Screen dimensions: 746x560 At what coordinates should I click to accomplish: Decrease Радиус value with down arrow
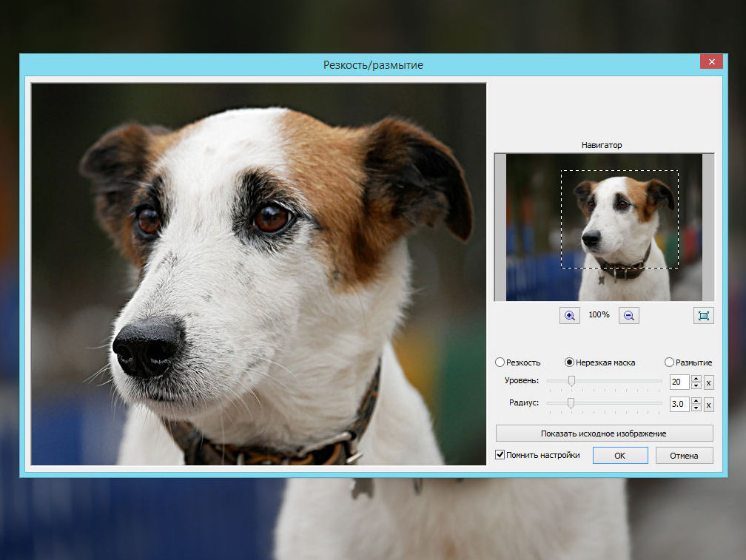tap(696, 408)
